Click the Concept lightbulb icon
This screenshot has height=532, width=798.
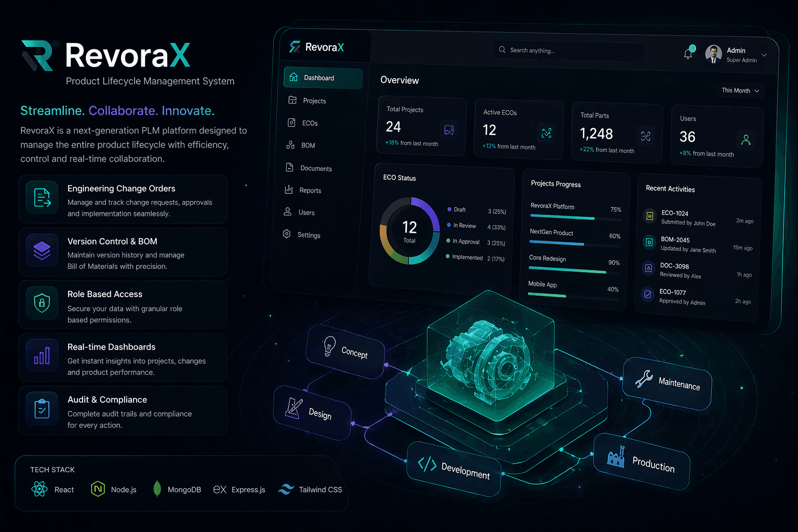329,345
